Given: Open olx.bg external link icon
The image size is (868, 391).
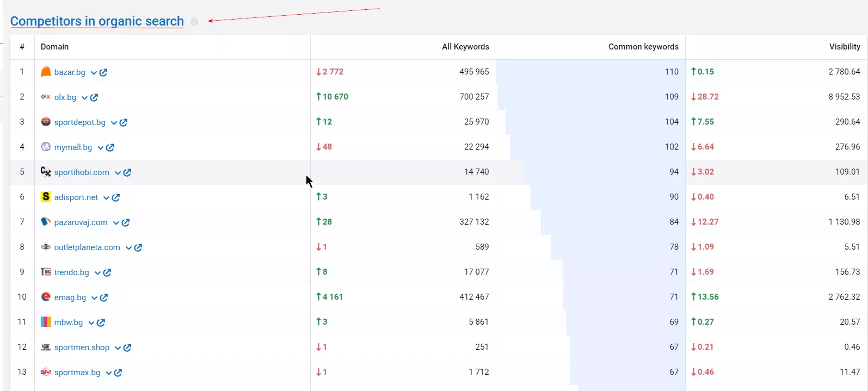Looking at the screenshot, I should coord(94,97).
